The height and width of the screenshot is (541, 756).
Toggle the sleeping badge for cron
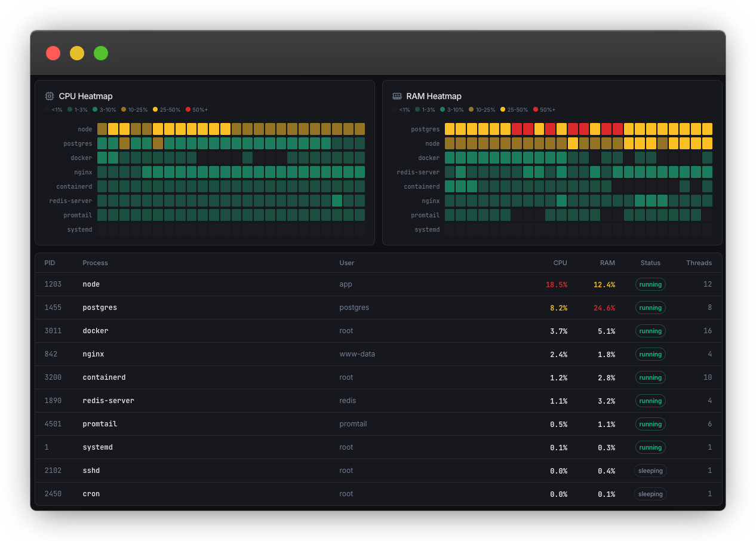click(650, 494)
